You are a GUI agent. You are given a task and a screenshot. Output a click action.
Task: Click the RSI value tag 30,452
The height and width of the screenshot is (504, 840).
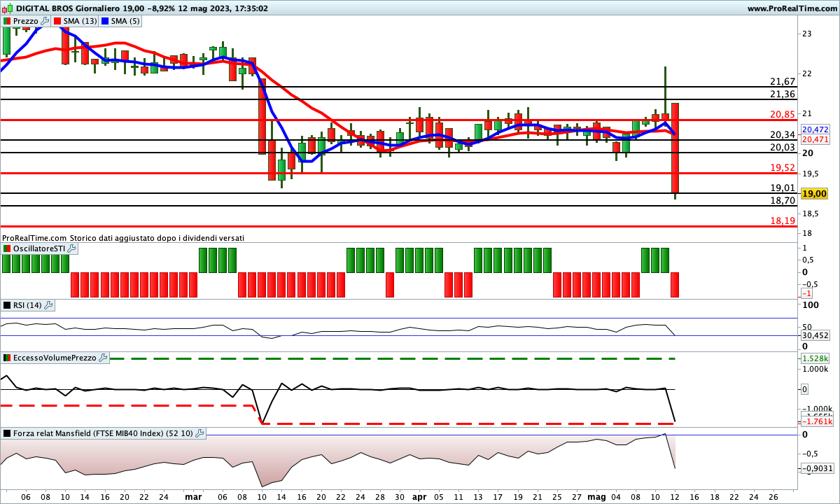point(815,335)
